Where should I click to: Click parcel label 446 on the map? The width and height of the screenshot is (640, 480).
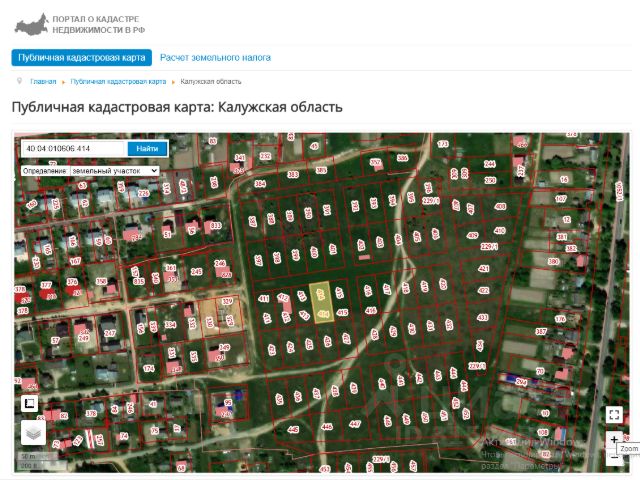[327, 427]
